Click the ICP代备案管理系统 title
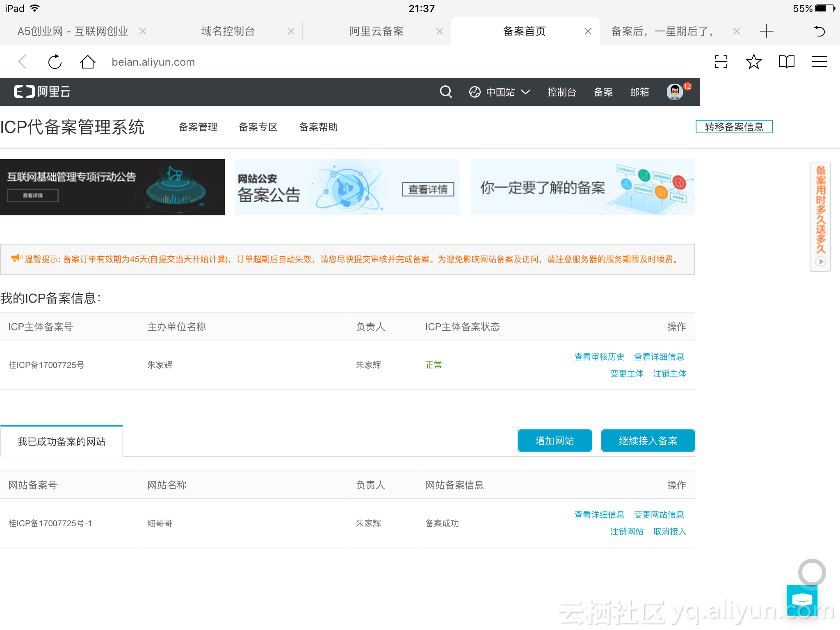 72,127
